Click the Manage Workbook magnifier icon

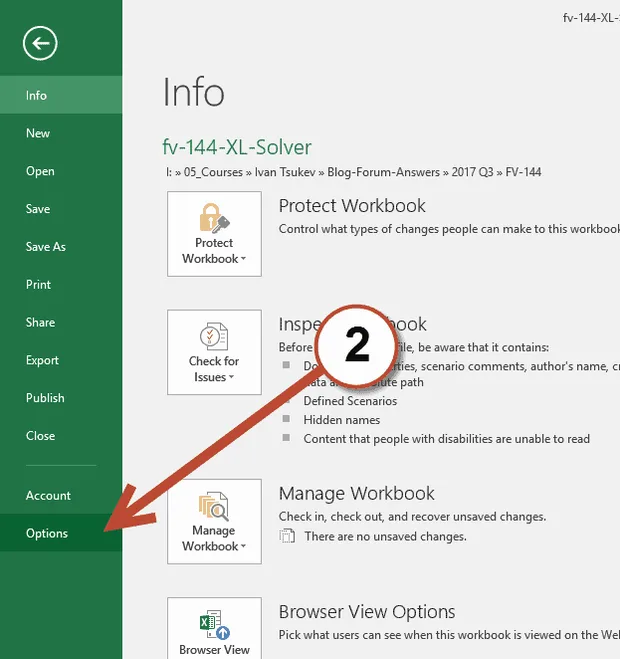click(214, 506)
